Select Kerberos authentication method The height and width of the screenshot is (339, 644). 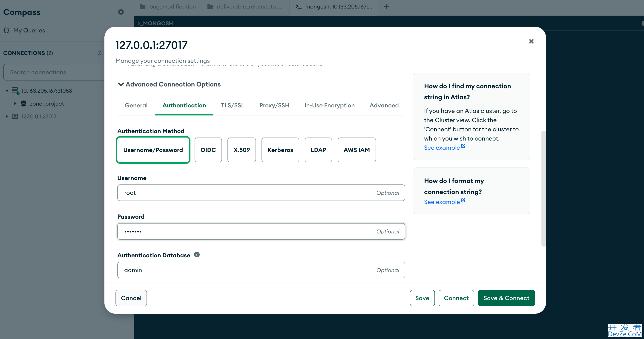280,150
